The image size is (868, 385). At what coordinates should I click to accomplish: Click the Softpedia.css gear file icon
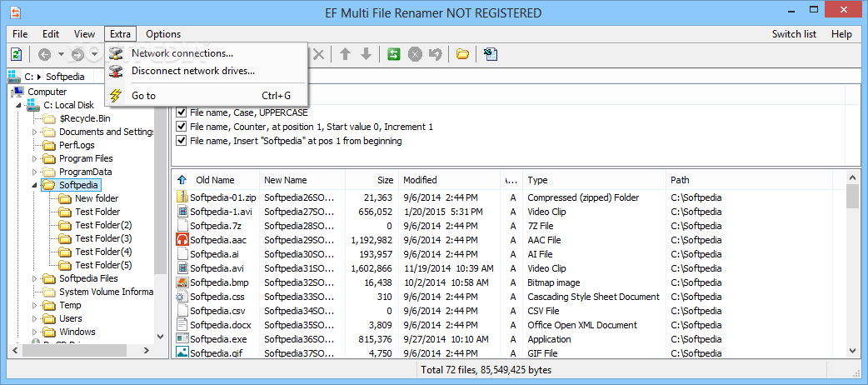pyautogui.click(x=182, y=297)
